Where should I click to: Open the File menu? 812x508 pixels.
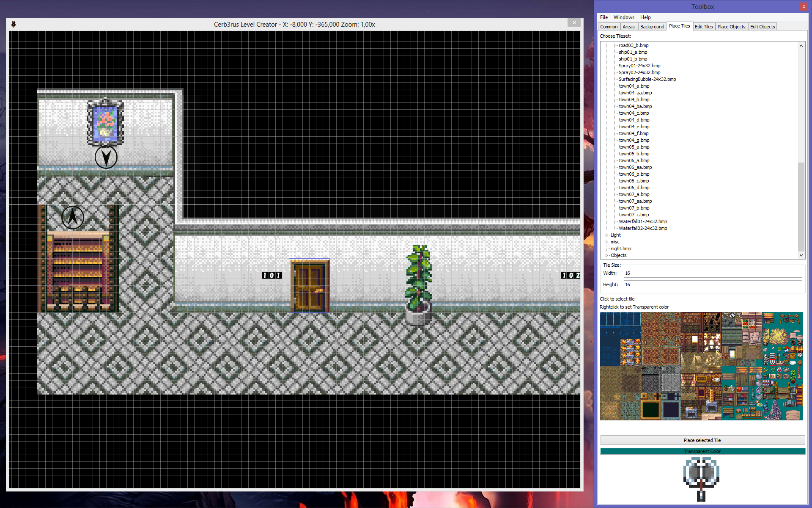[604, 17]
